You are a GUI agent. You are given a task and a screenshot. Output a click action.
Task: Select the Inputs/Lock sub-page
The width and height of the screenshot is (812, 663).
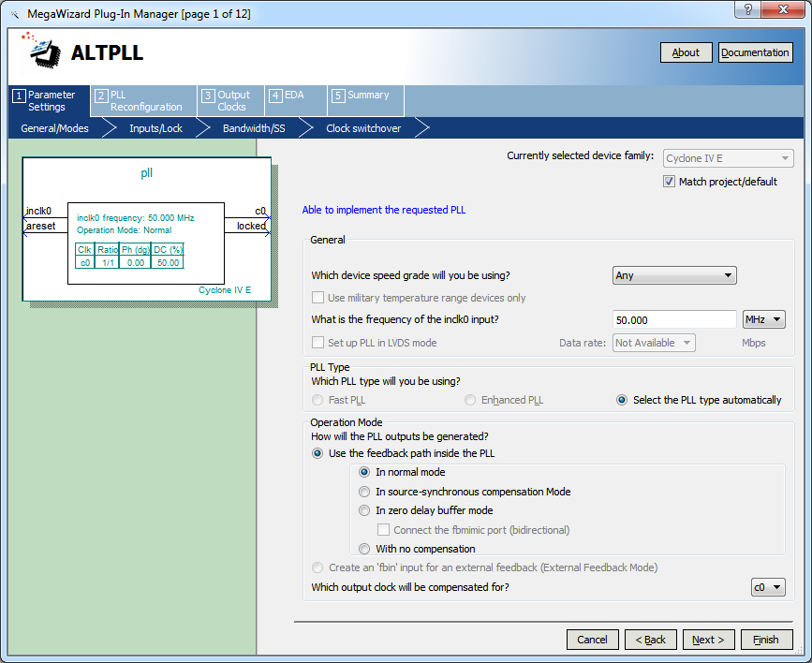155,128
